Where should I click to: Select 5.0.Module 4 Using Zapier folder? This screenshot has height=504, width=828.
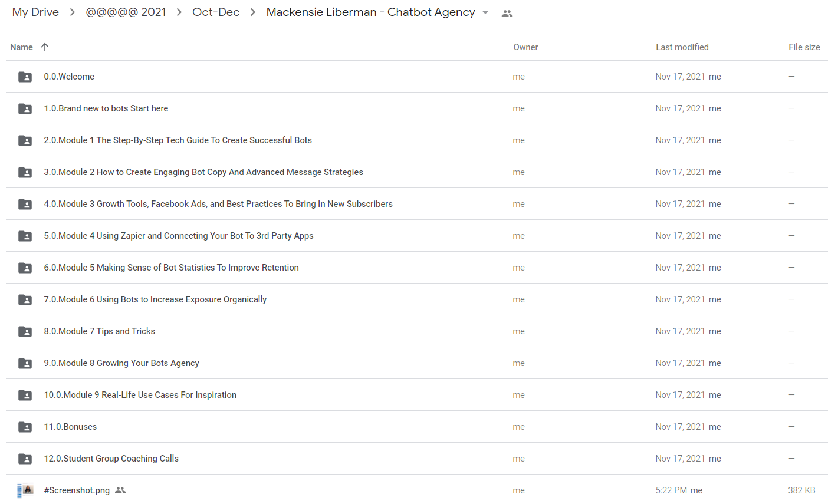179,236
